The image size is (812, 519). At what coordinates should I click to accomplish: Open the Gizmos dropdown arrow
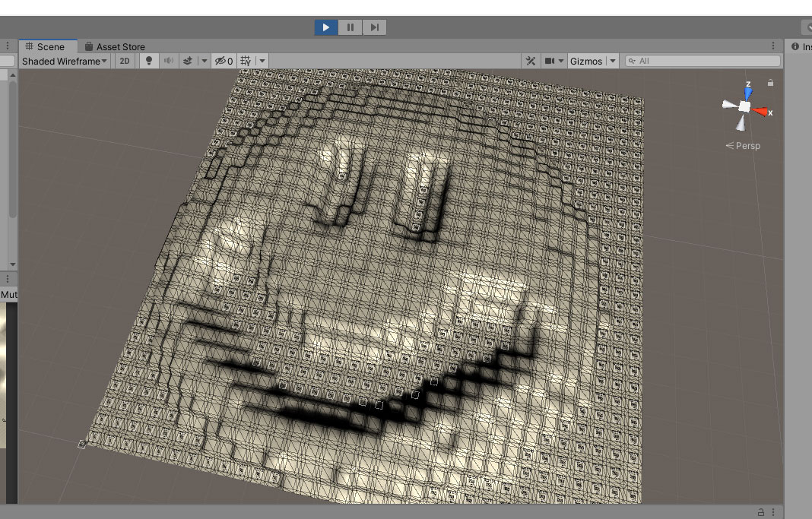(613, 61)
